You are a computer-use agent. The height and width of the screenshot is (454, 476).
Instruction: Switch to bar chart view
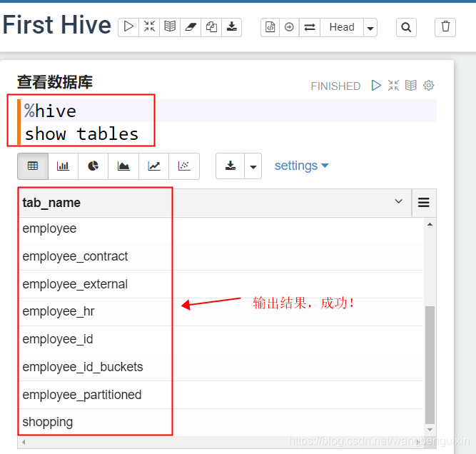pos(63,166)
